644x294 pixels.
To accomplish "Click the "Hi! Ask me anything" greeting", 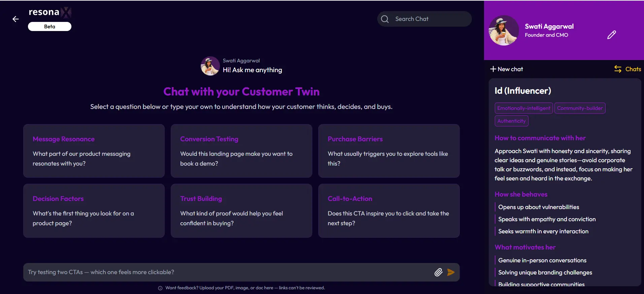I will tap(252, 70).
